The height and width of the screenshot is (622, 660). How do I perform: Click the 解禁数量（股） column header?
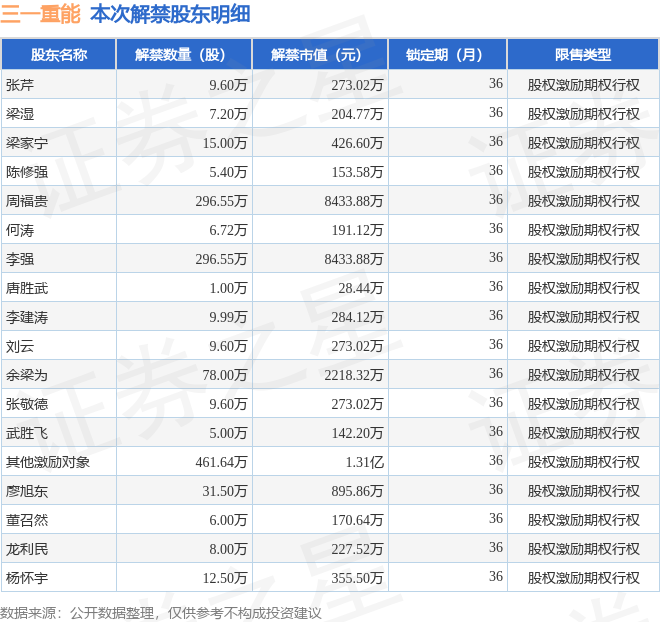coord(184,54)
